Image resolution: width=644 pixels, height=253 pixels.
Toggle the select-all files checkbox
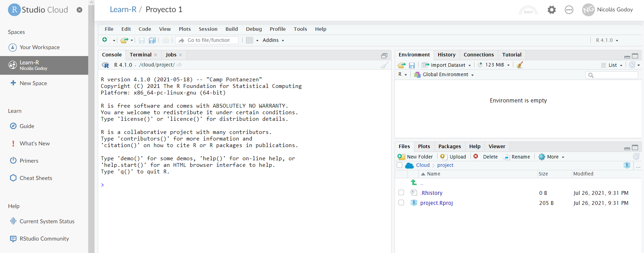click(x=399, y=165)
